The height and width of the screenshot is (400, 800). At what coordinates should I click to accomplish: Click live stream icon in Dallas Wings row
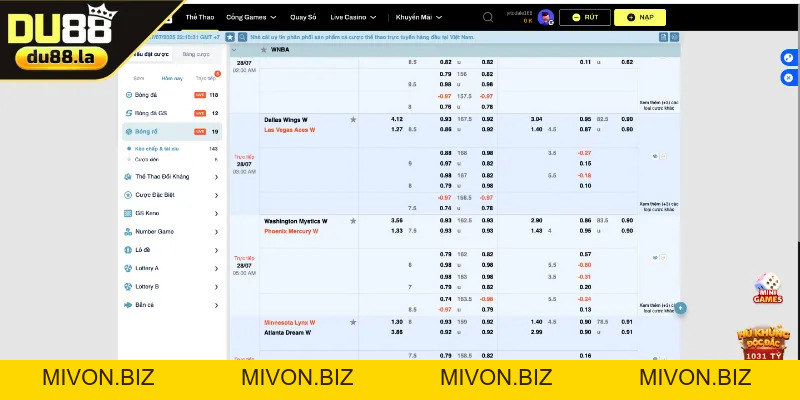[x=655, y=157]
